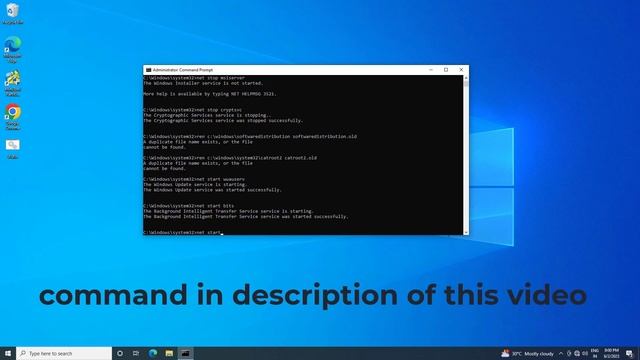Open the weather widget showing Mostly cloudy

pyautogui.click(x=527, y=353)
